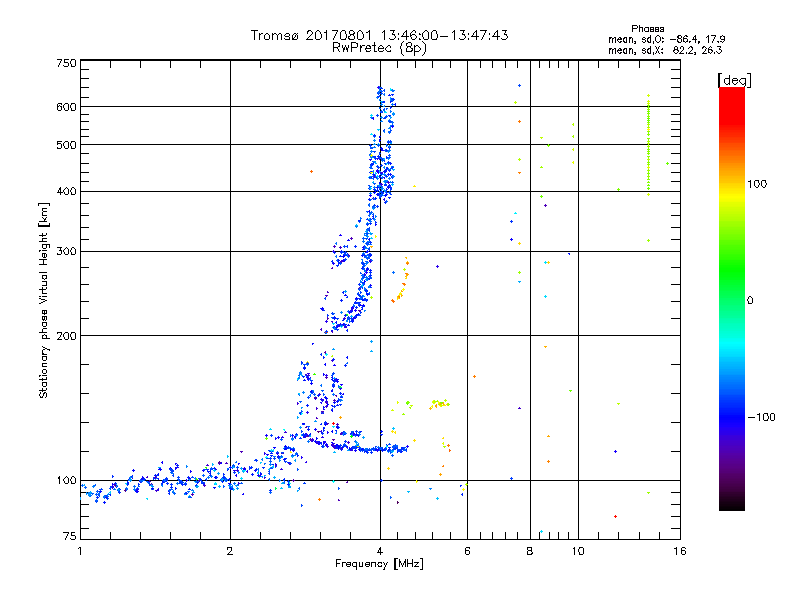This screenshot has height=600, width=800.
Task: Click the '[deg]' colorbar unit label
Action: click(734, 80)
